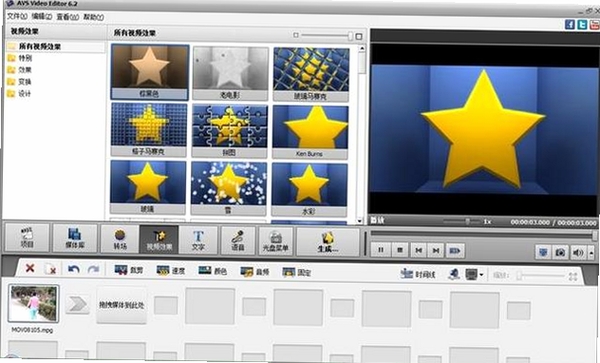This screenshot has width=600, height=363.
Task: Select the 变换 folder in effects tree
Action: 25,82
